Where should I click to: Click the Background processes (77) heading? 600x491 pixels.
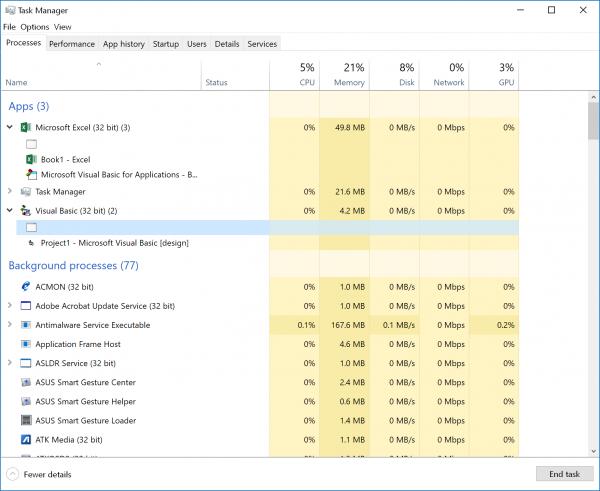point(73,265)
